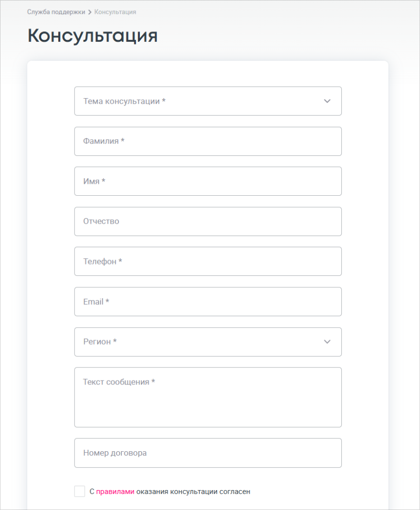Click the 'Тема консультации *' placeholder text
Viewport: 420px width, 510px height.
124,101
